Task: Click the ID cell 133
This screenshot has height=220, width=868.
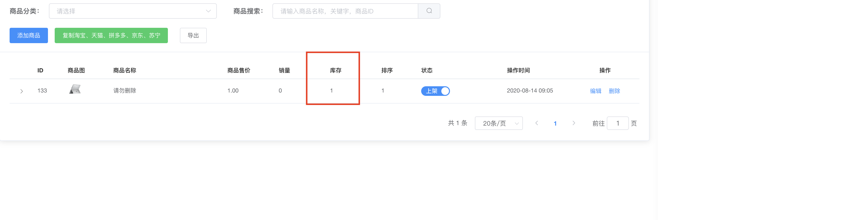Action: pos(42,91)
